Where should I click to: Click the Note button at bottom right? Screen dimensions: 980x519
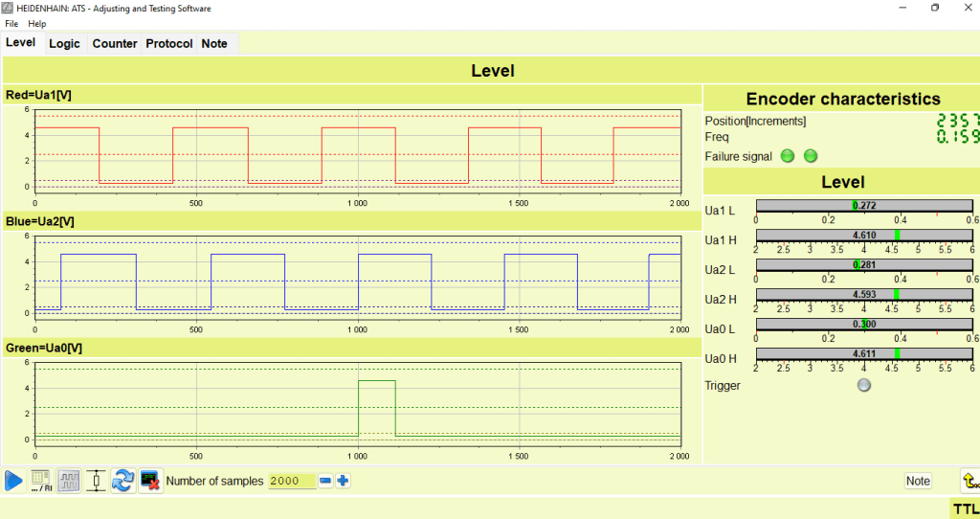tap(918, 481)
